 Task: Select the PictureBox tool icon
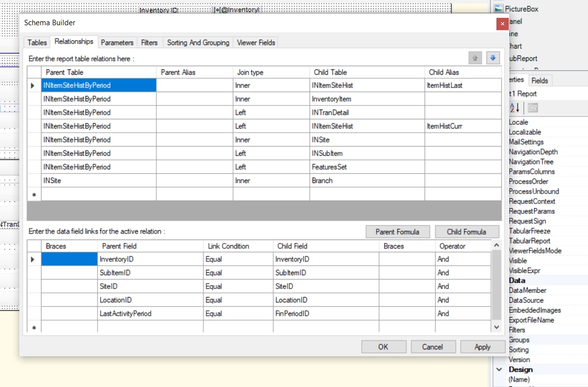click(498, 8)
